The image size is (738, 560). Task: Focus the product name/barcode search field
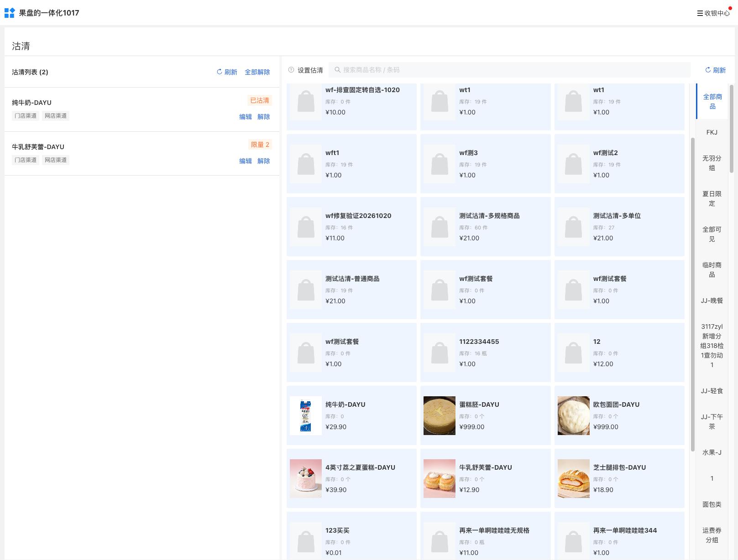coord(509,70)
